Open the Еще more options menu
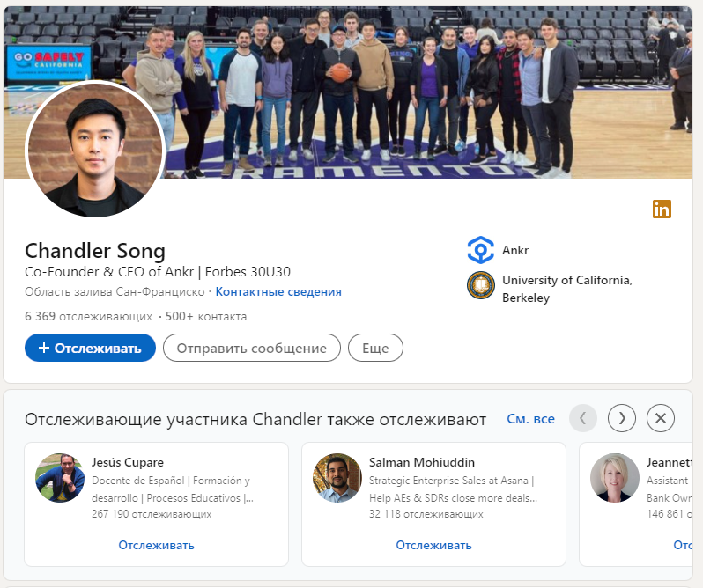This screenshot has height=588, width=703. 375,348
